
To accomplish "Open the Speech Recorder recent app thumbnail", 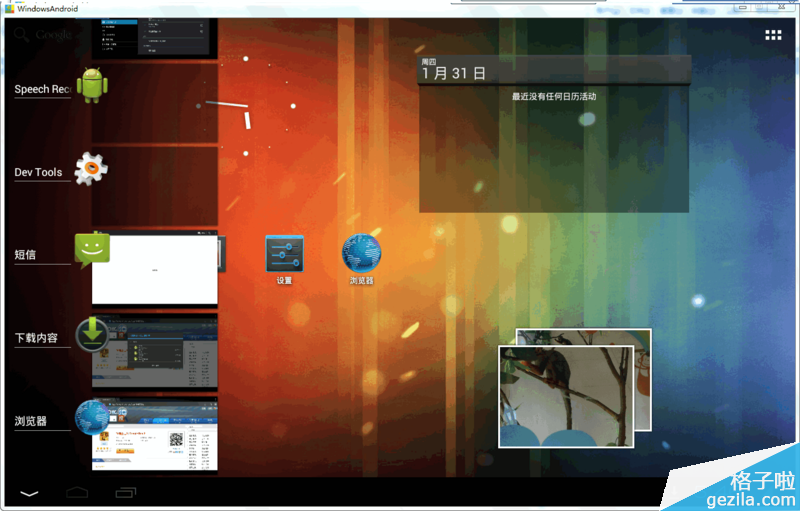I will (x=155, y=103).
